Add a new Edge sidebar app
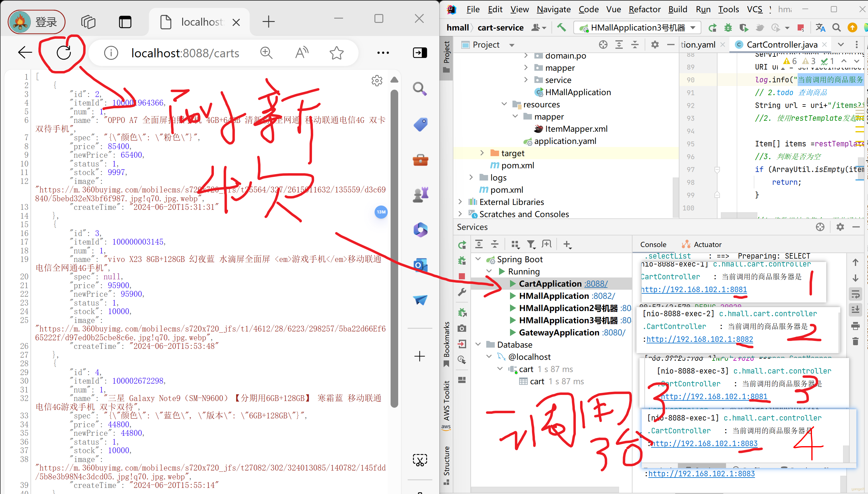This screenshot has width=868, height=494. [420, 356]
